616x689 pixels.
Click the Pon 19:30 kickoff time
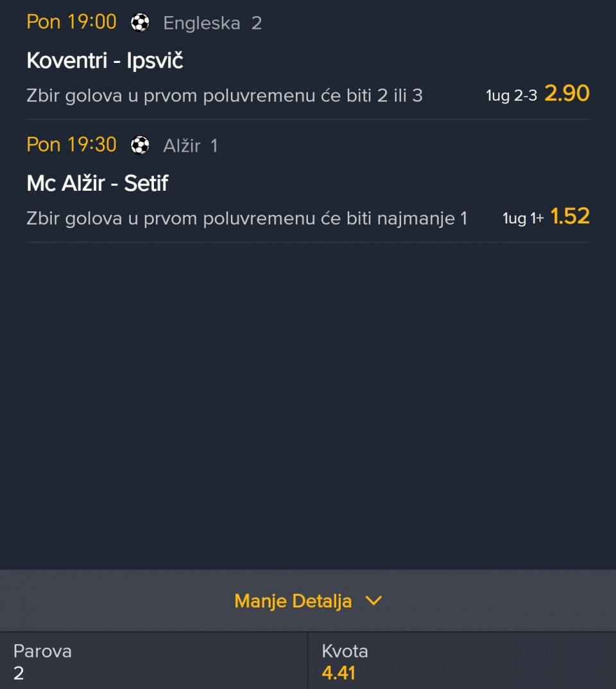click(72, 145)
